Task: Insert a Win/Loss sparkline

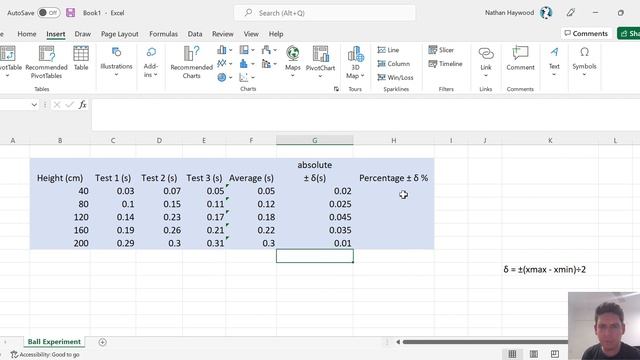Action: (395, 77)
